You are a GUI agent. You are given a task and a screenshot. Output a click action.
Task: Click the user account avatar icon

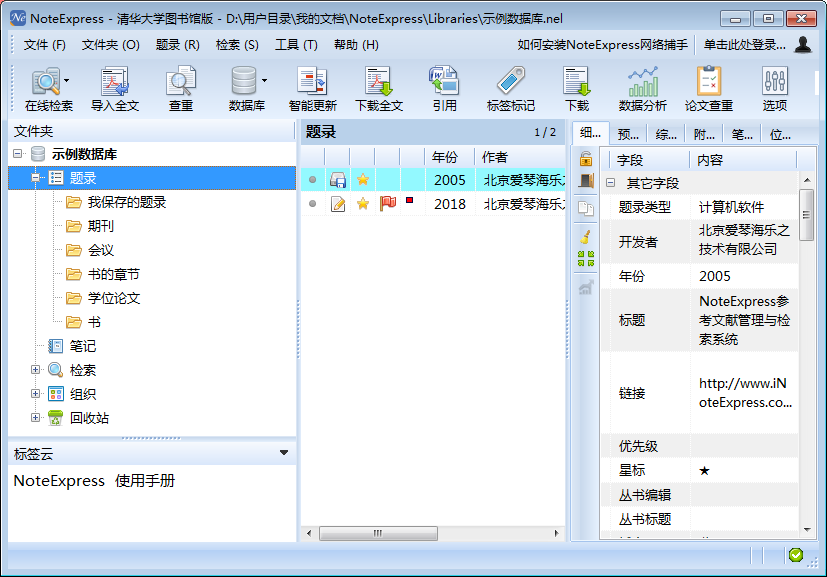[803, 45]
